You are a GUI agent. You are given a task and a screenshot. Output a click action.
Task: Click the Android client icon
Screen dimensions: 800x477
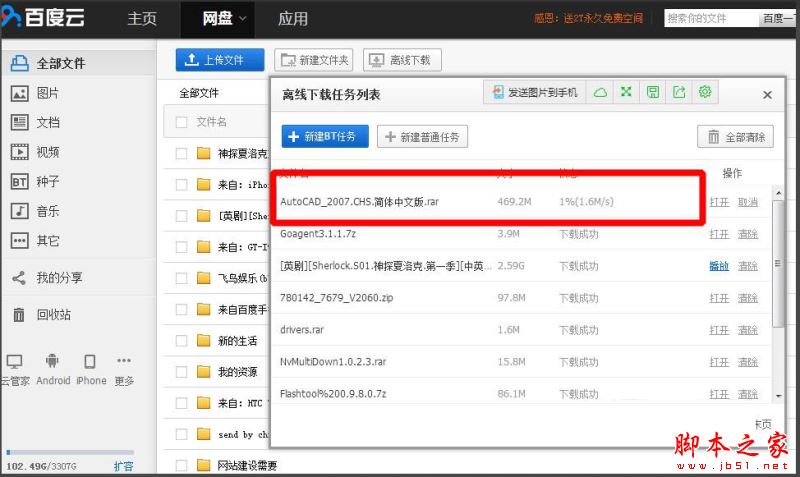click(x=52, y=361)
